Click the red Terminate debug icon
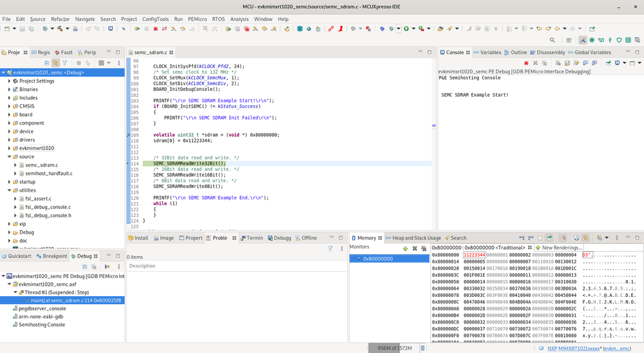Screen dimensions: 644x353 pos(155,29)
